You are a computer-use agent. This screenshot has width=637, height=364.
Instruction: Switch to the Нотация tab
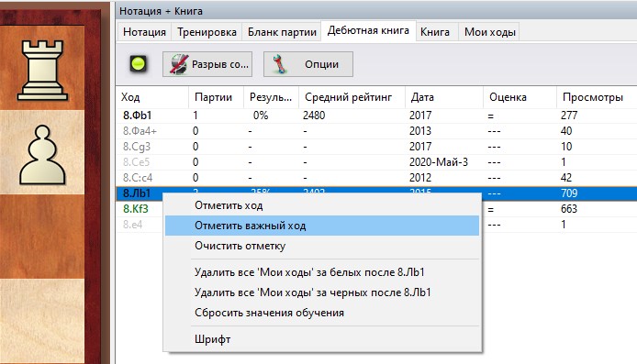pyautogui.click(x=144, y=32)
